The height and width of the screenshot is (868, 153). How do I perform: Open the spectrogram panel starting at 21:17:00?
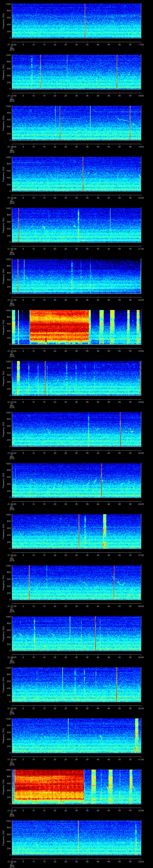point(76,72)
